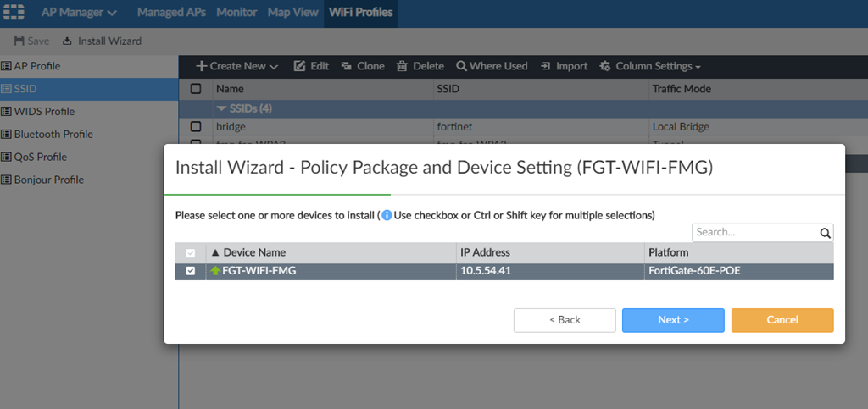
Task: Expand the Create New dropdown
Action: point(237,66)
